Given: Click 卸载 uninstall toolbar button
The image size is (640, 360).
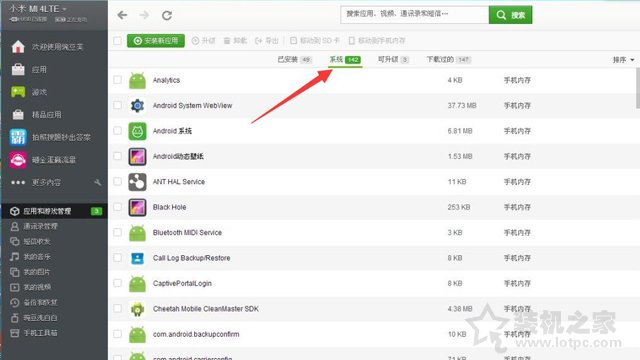Looking at the screenshot, I should pos(235,40).
